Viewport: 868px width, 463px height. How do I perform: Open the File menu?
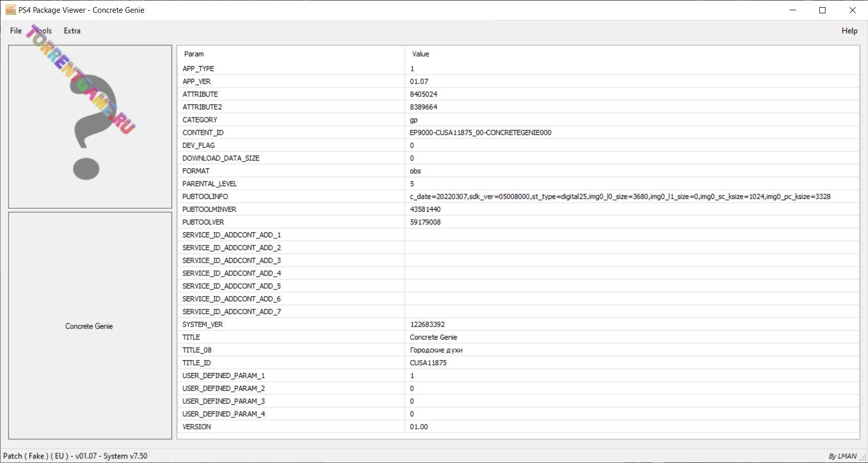(16, 31)
